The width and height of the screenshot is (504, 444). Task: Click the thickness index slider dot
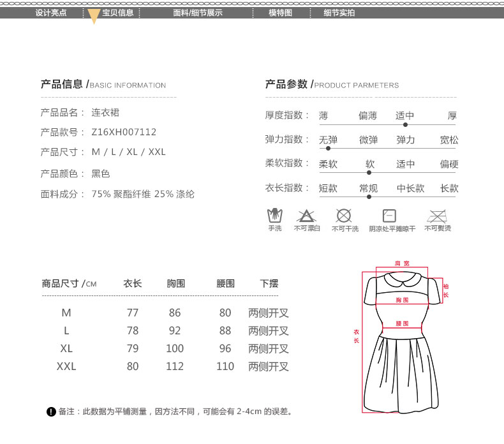pos(406,124)
